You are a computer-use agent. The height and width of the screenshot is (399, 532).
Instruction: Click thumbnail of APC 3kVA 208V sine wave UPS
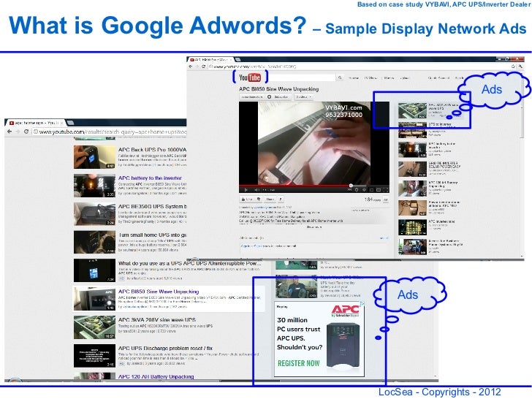coord(94,327)
